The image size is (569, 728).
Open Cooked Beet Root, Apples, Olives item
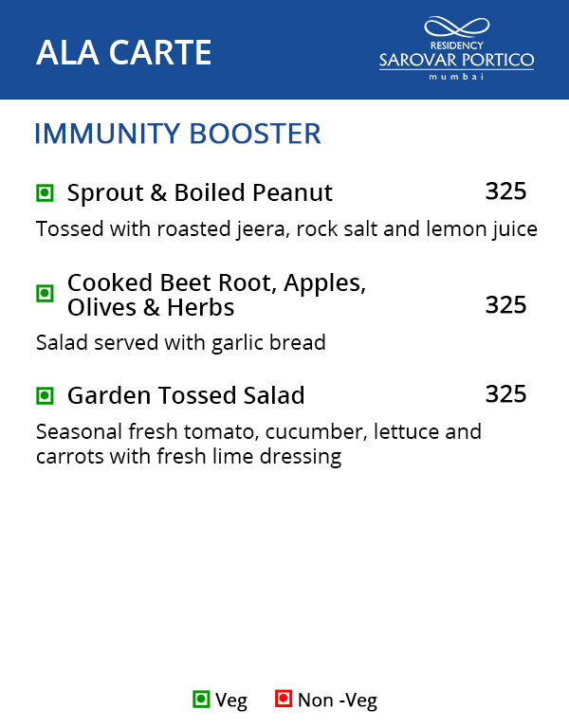click(216, 295)
